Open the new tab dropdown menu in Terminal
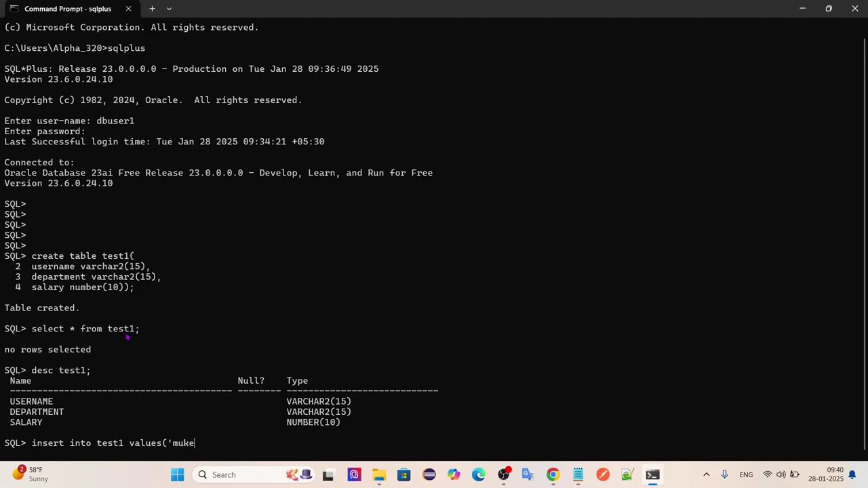 (x=169, y=9)
